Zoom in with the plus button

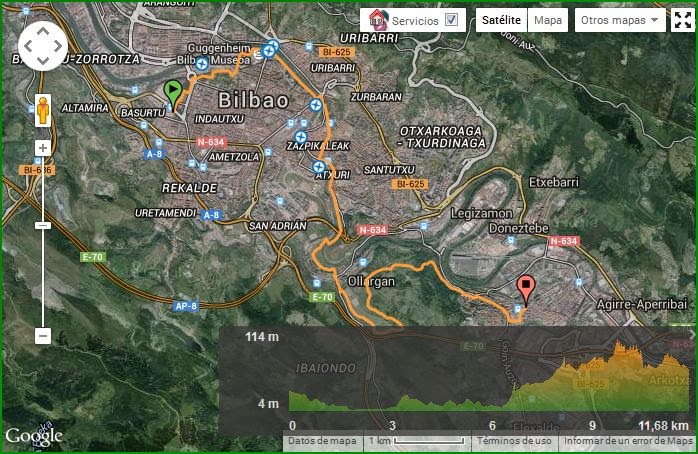tap(43, 148)
